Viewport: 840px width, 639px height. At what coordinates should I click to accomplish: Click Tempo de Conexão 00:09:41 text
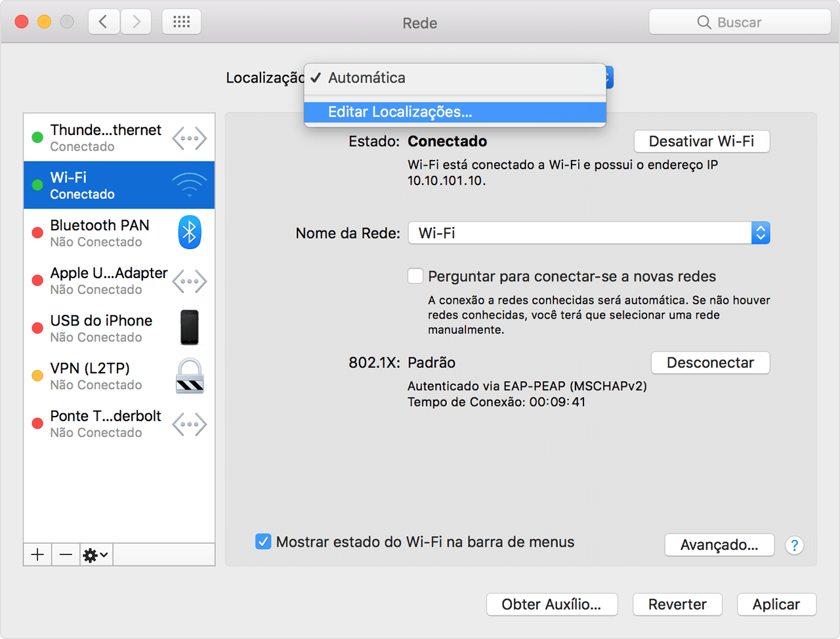496,402
